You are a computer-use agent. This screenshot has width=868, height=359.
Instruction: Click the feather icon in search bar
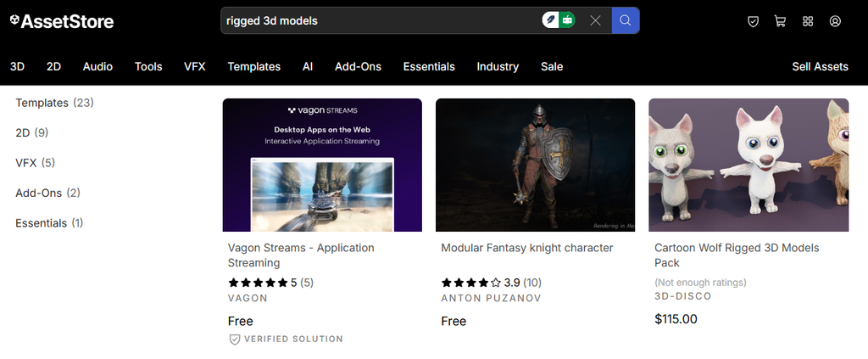click(551, 20)
